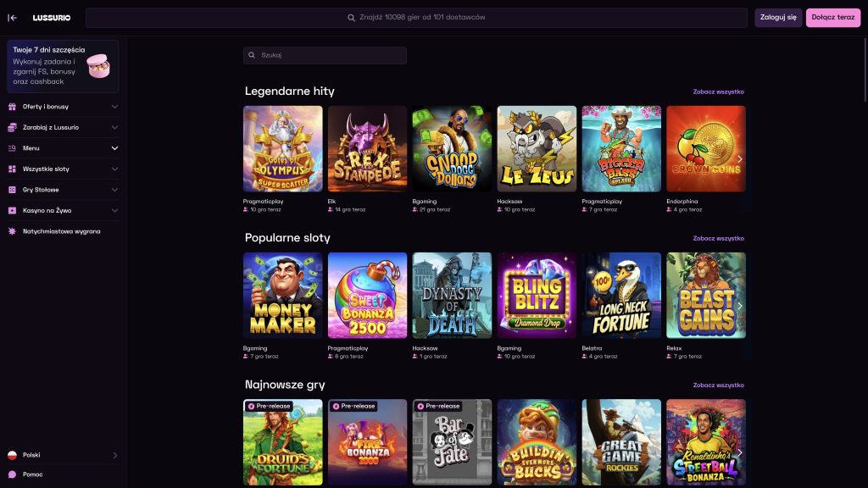Click the play icon beside Kasyno na Żywo
Screen dimensions: 868x488
coord(12,210)
